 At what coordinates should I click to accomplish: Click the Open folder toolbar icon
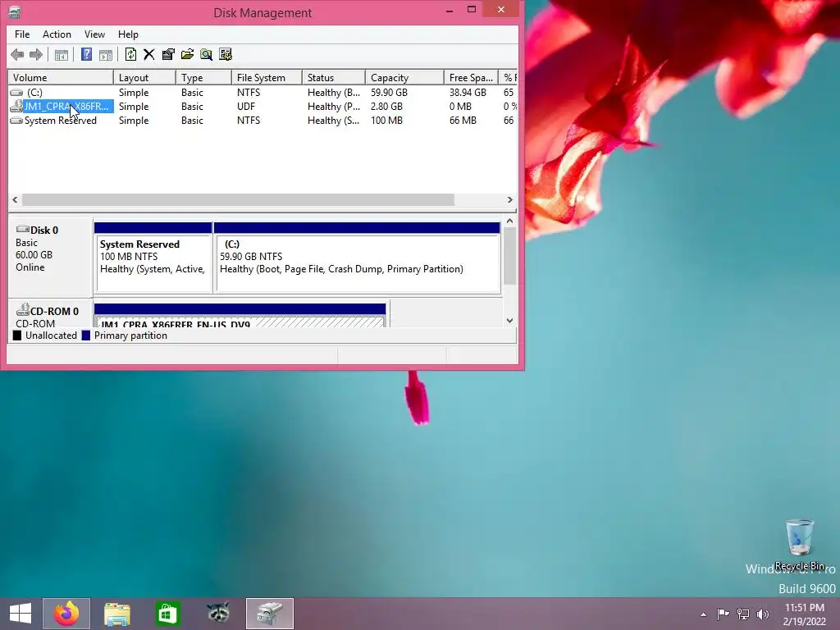click(188, 54)
